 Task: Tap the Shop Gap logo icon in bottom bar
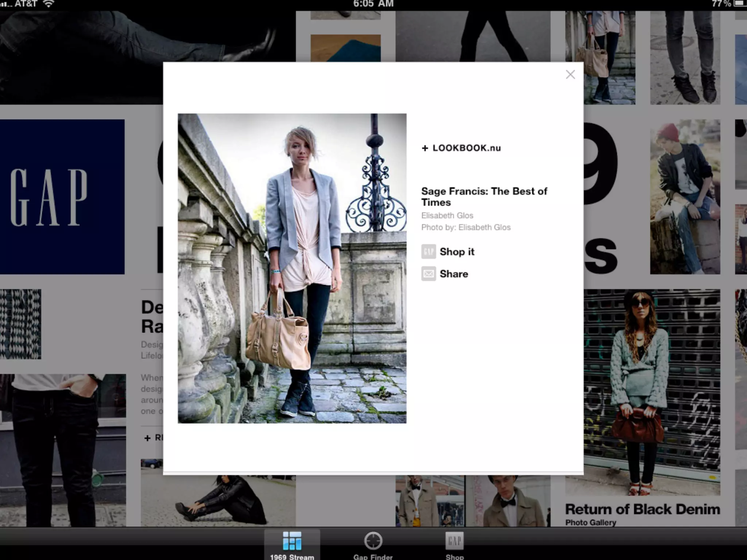click(454, 541)
